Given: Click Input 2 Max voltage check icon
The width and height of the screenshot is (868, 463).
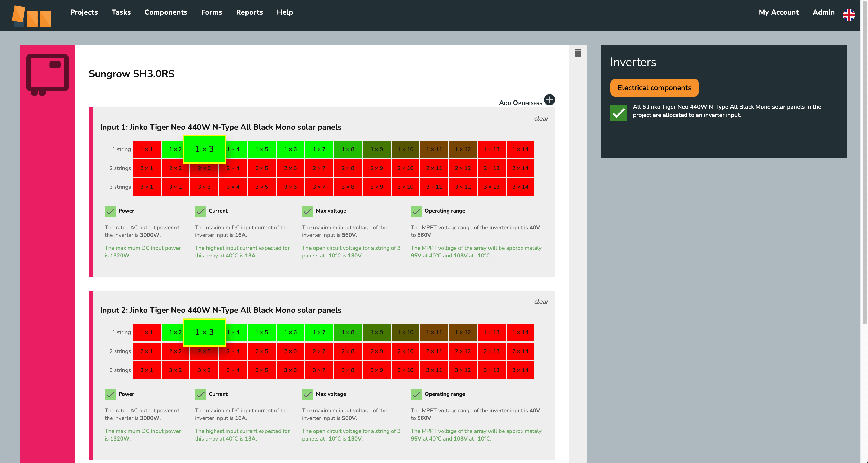Looking at the screenshot, I should point(307,394).
